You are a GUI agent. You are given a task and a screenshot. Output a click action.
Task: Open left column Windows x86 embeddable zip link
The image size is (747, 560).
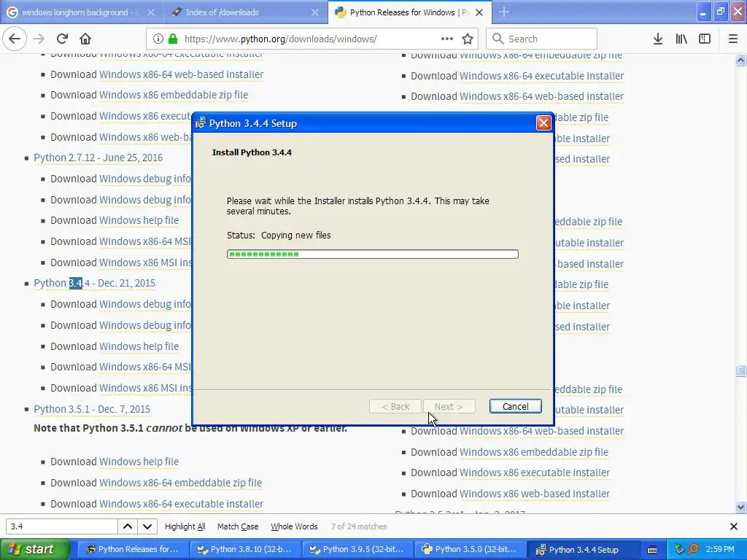[x=174, y=95]
